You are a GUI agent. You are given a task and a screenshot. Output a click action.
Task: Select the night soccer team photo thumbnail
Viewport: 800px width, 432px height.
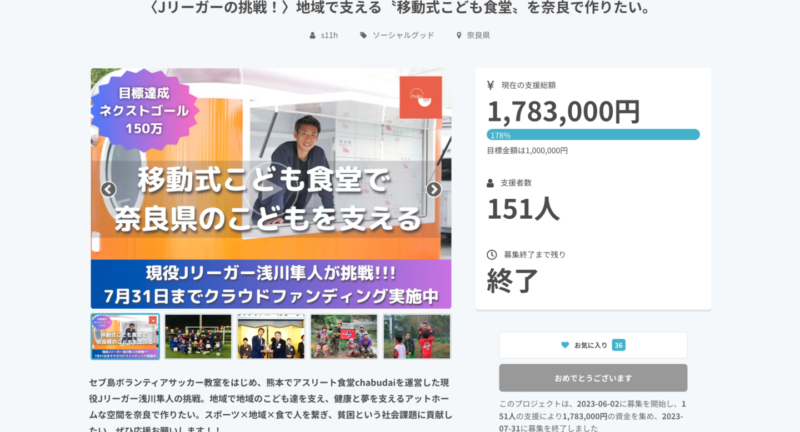(x=198, y=337)
